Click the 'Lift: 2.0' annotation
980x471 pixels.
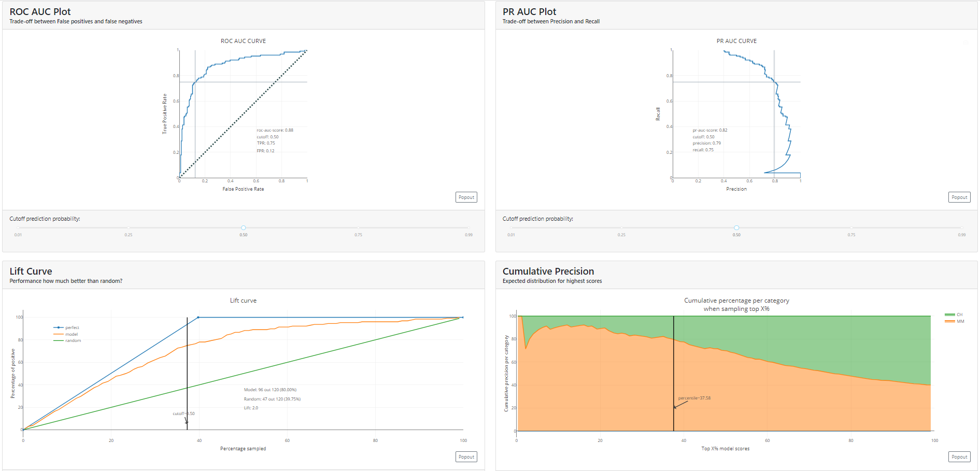(251, 408)
